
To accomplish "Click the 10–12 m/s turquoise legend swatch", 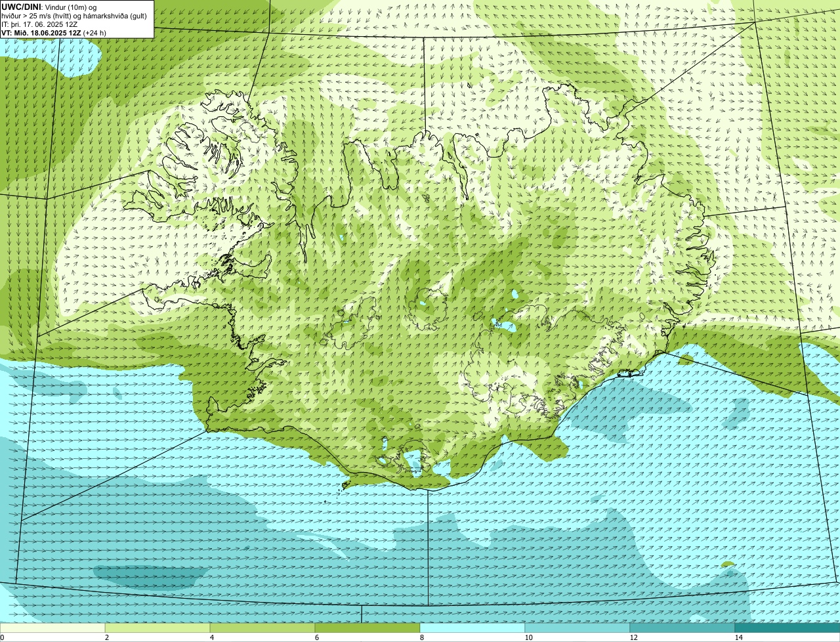I will [577, 628].
